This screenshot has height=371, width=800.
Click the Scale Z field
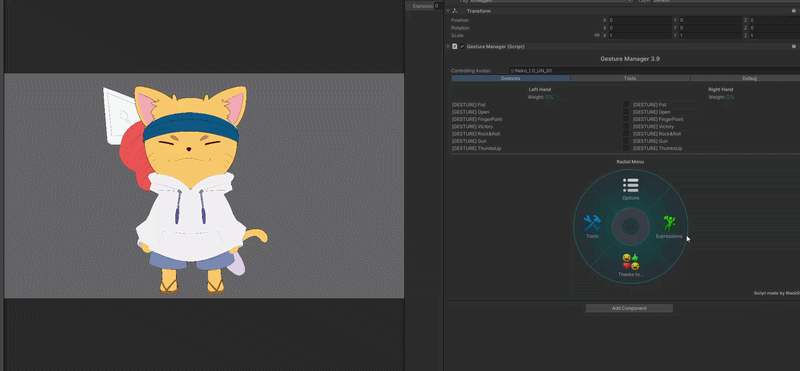(x=774, y=36)
